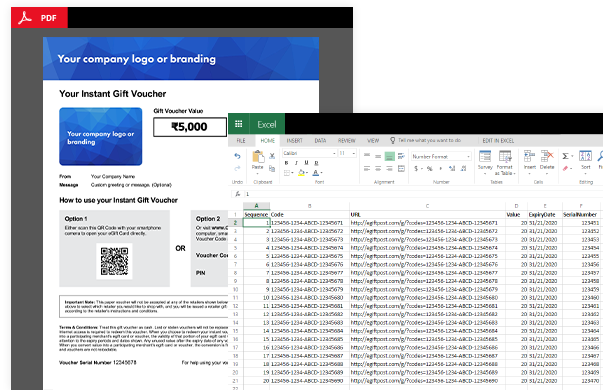
Task: Select Middle Align in Alignment group
Action: pyautogui.click(x=378, y=156)
